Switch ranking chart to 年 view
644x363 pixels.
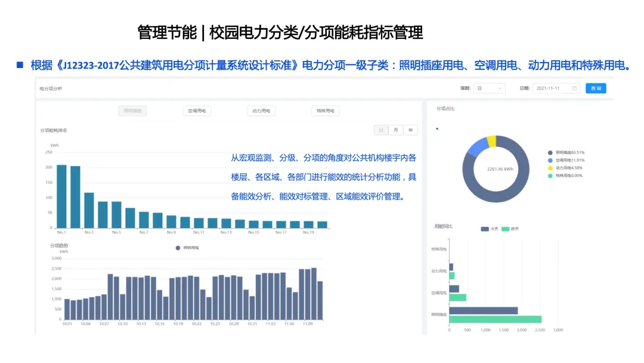(x=410, y=130)
